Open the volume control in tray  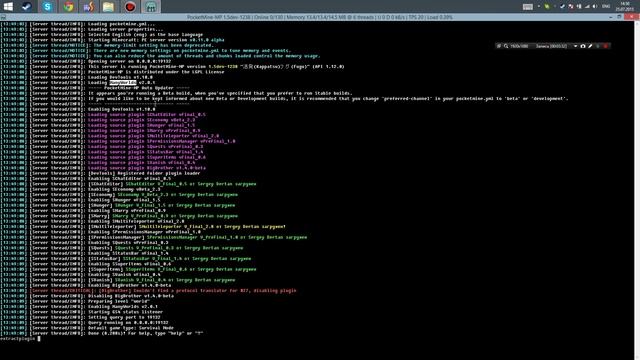tap(595, 7)
